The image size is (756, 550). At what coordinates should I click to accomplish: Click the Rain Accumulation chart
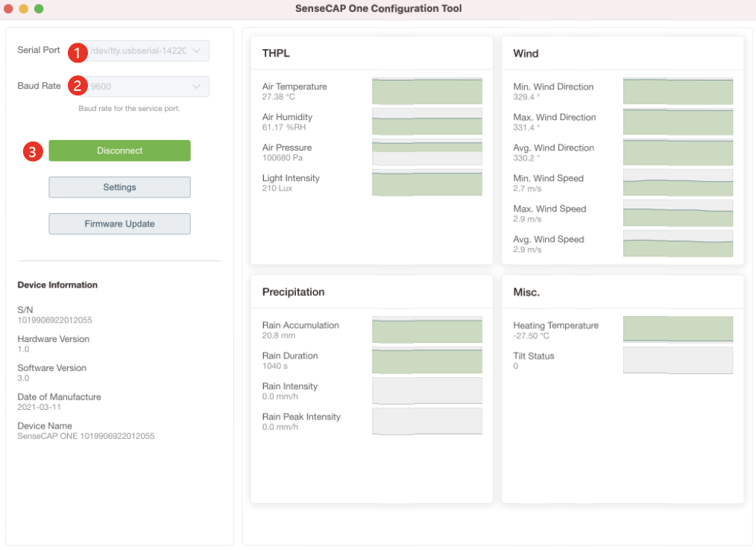pos(426,329)
